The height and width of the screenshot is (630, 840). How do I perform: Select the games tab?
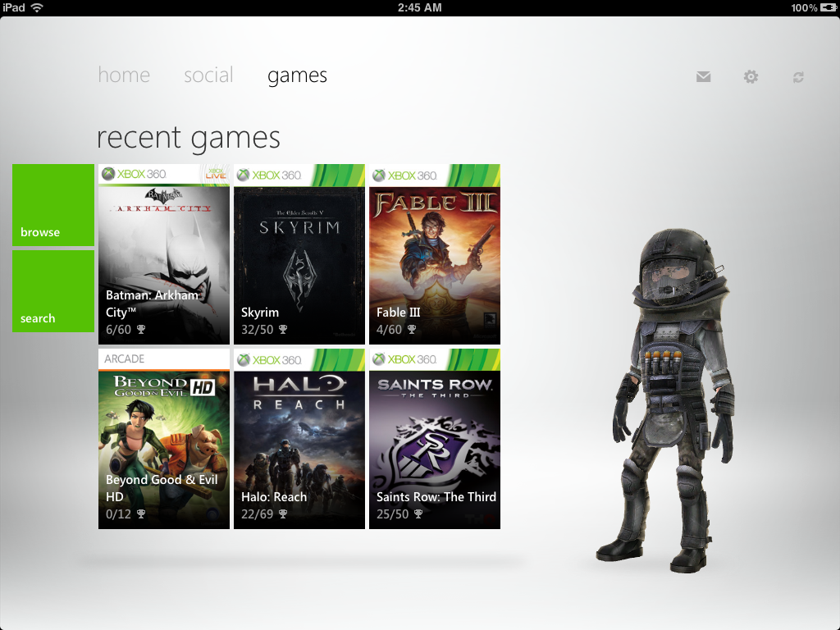297,76
